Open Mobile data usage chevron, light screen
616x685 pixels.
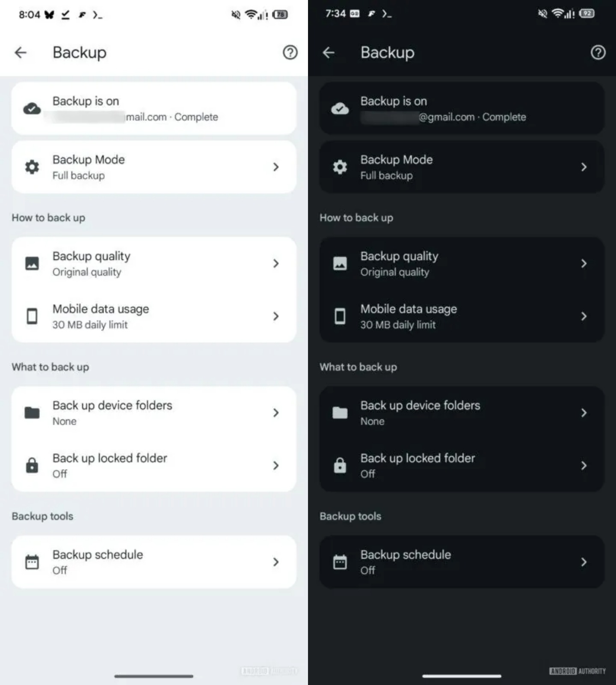tap(276, 316)
